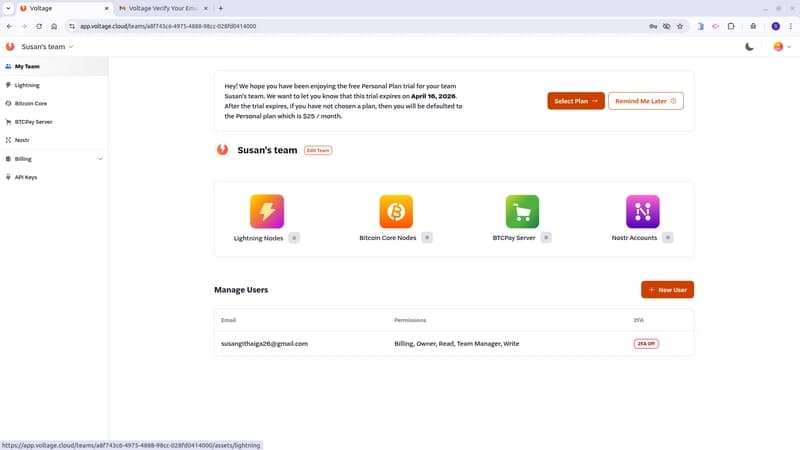Click the Edit Team badge

318,150
